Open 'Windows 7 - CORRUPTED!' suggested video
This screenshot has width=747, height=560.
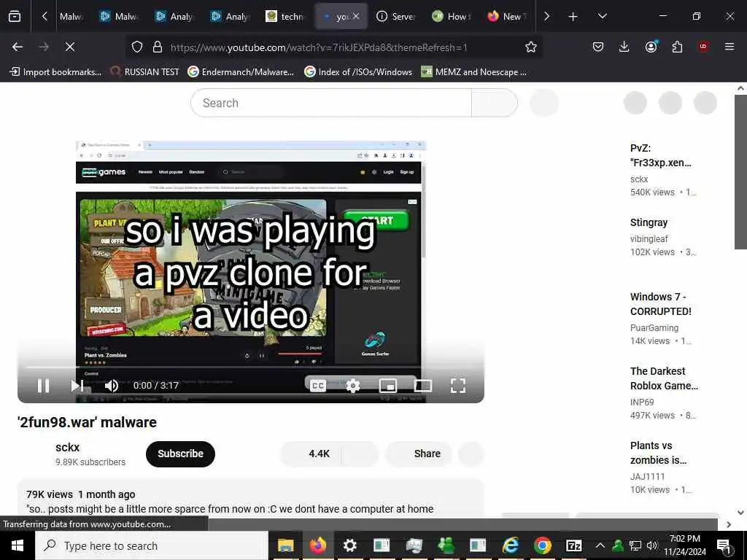660,304
